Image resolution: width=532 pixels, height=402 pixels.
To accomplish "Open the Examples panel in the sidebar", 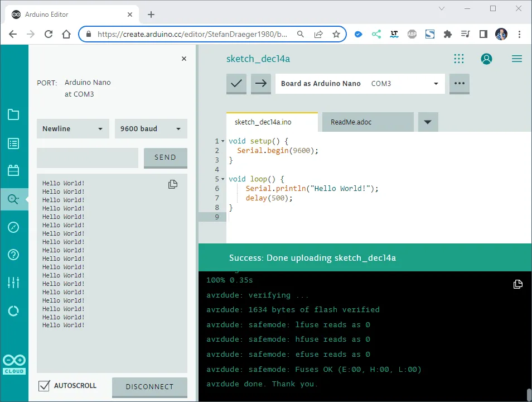I will point(14,143).
